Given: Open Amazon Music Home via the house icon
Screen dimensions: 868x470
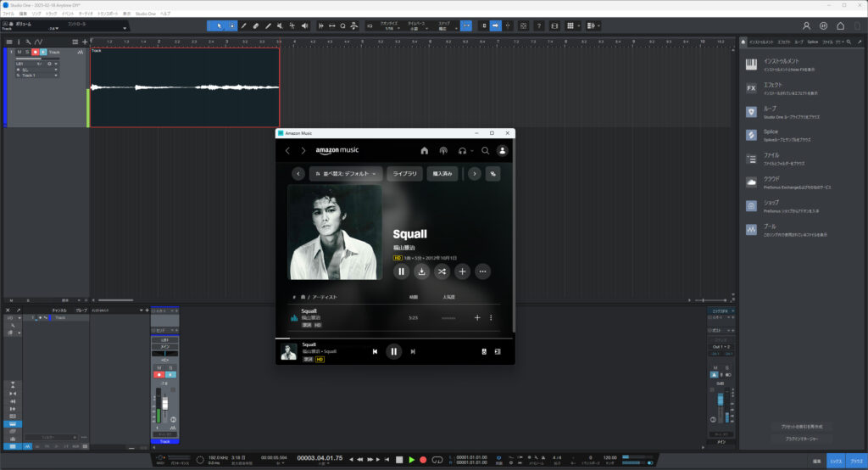Looking at the screenshot, I should coord(425,150).
